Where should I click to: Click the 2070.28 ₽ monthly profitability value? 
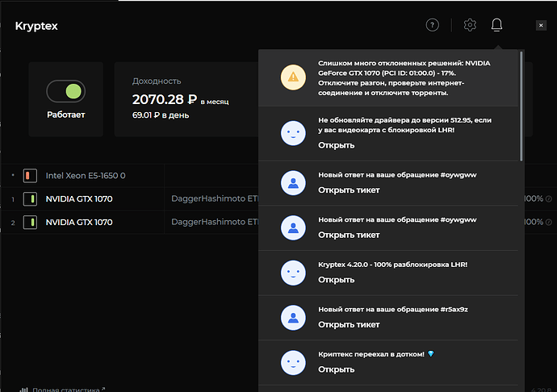click(165, 99)
